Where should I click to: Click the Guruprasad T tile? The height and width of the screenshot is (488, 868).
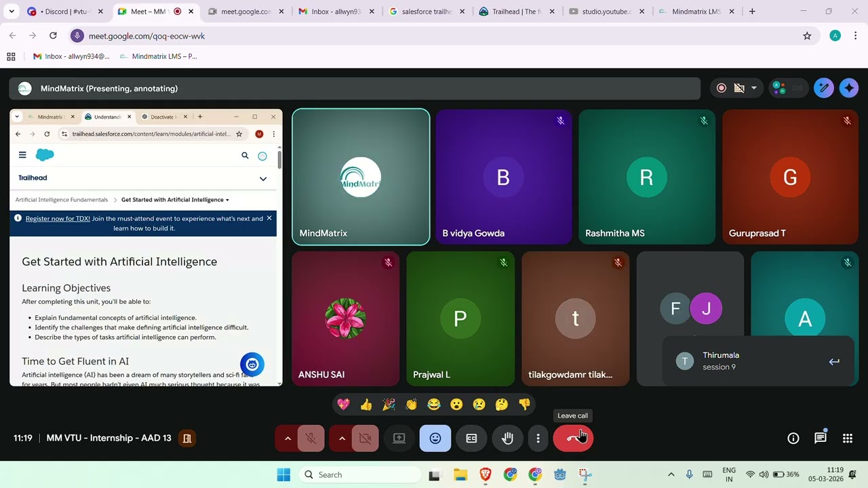point(790,177)
